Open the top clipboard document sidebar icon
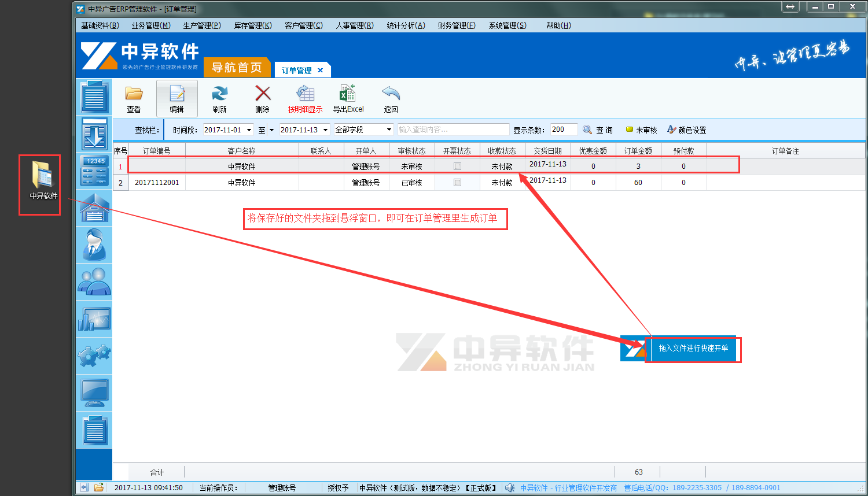 [x=94, y=97]
